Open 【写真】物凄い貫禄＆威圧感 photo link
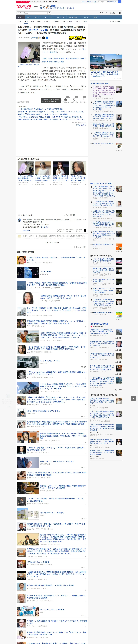The width and height of the screenshot is (138, 644). [64, 60]
